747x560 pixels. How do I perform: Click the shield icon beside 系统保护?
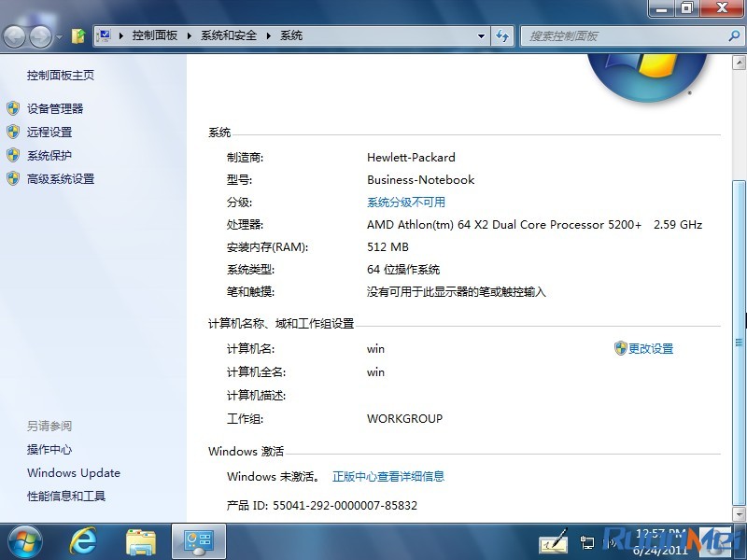(x=13, y=155)
